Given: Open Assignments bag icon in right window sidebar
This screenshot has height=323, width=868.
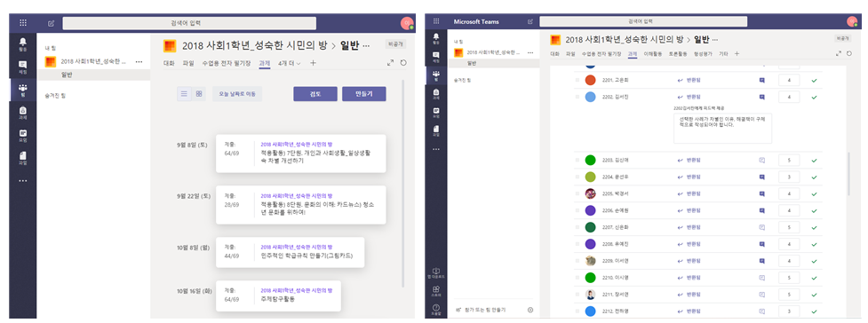Looking at the screenshot, I should (436, 93).
